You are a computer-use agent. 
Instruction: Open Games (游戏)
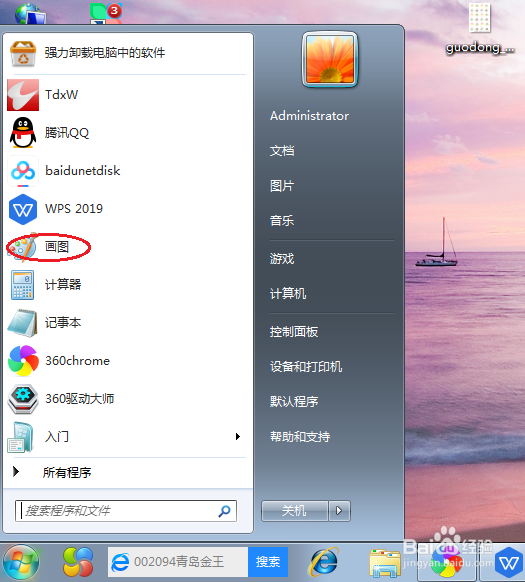[x=282, y=259]
